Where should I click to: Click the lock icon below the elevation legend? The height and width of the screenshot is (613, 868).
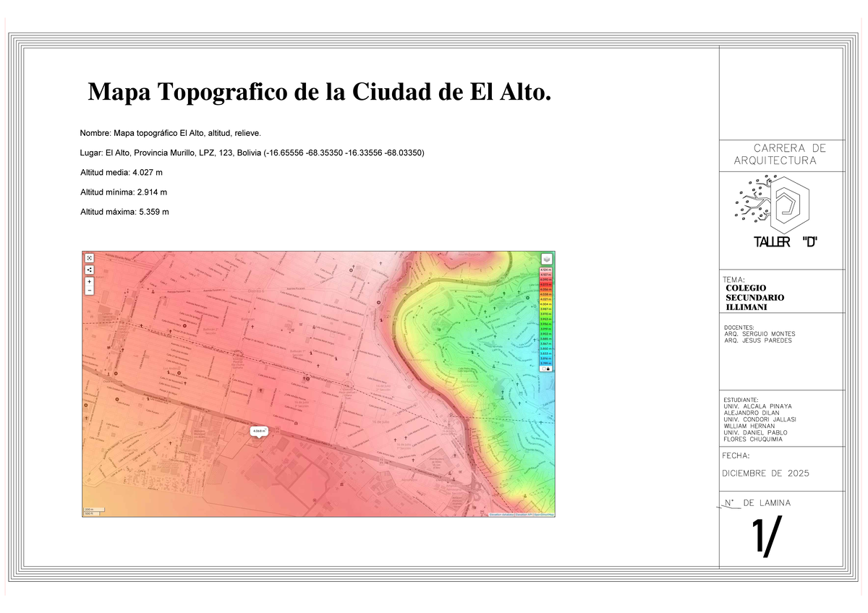[x=549, y=369]
